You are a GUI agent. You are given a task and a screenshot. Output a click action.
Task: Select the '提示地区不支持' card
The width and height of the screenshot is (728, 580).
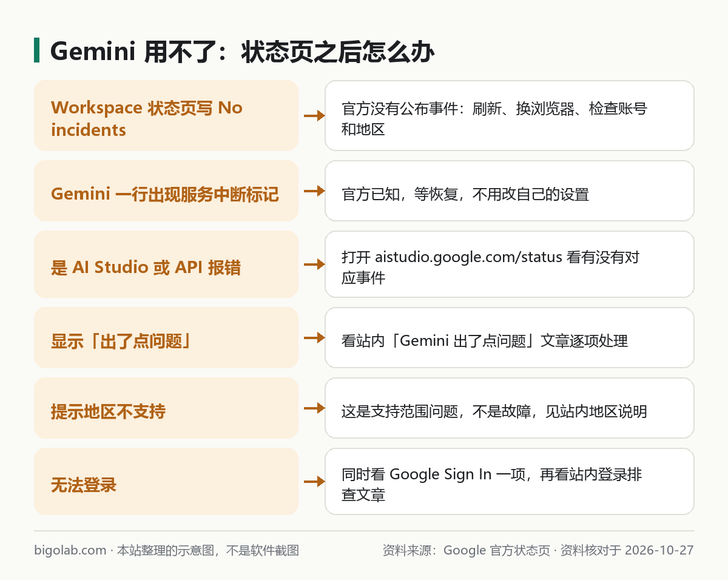point(166,408)
